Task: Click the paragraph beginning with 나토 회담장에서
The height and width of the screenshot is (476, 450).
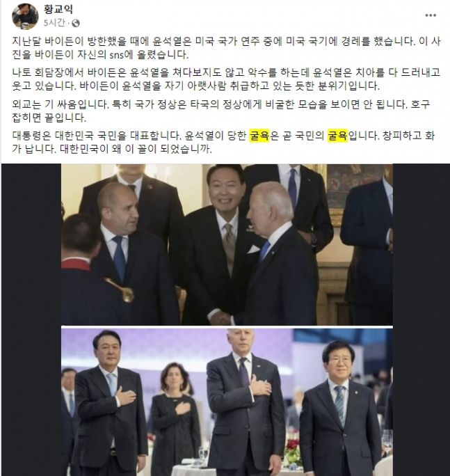Action: [226, 79]
